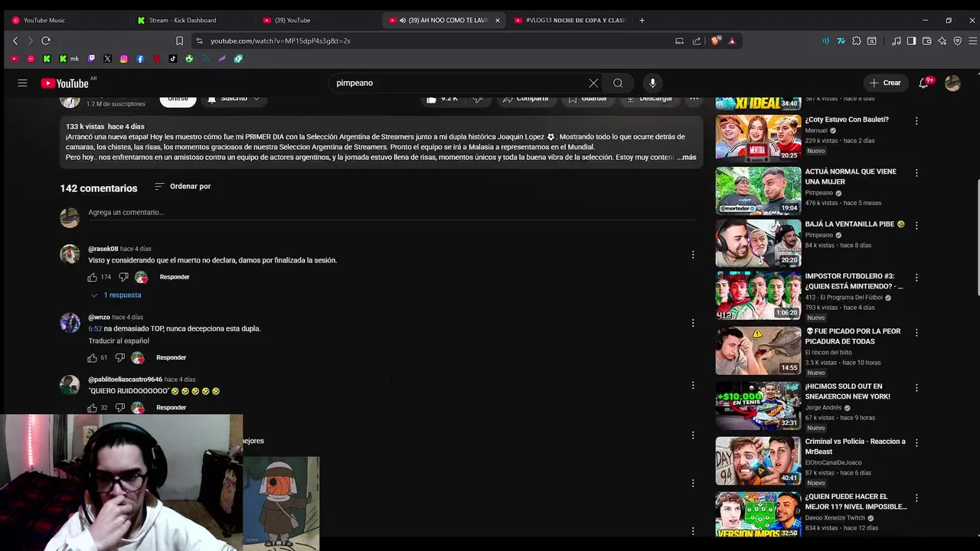Click the search magnifier button

point(618,83)
